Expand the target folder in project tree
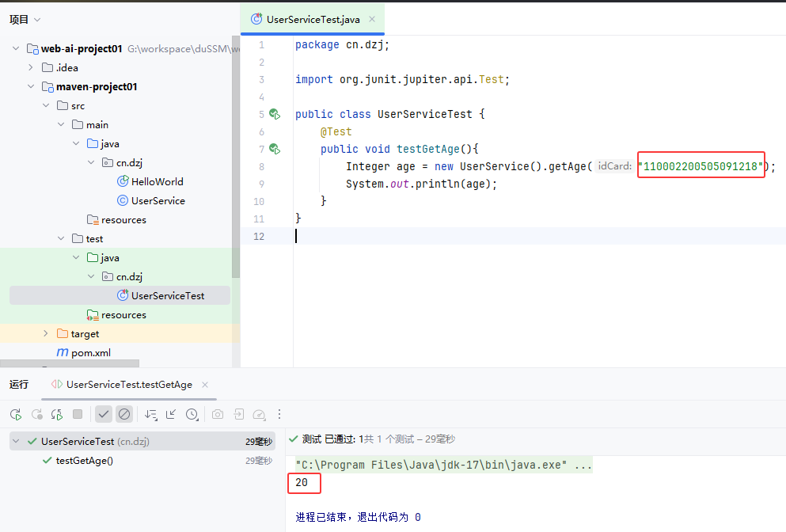This screenshot has height=532, width=786. 45,334
